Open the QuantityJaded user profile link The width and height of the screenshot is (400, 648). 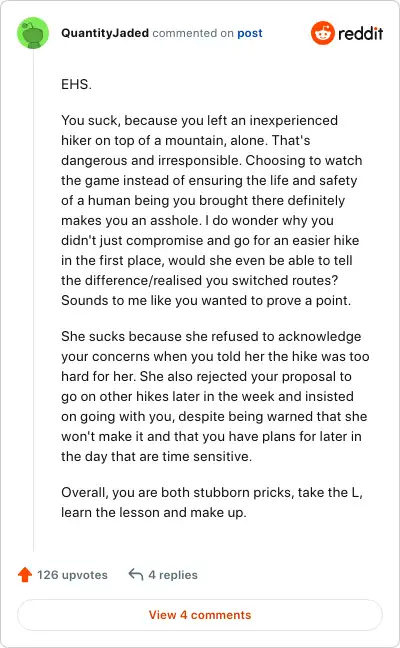(105, 33)
